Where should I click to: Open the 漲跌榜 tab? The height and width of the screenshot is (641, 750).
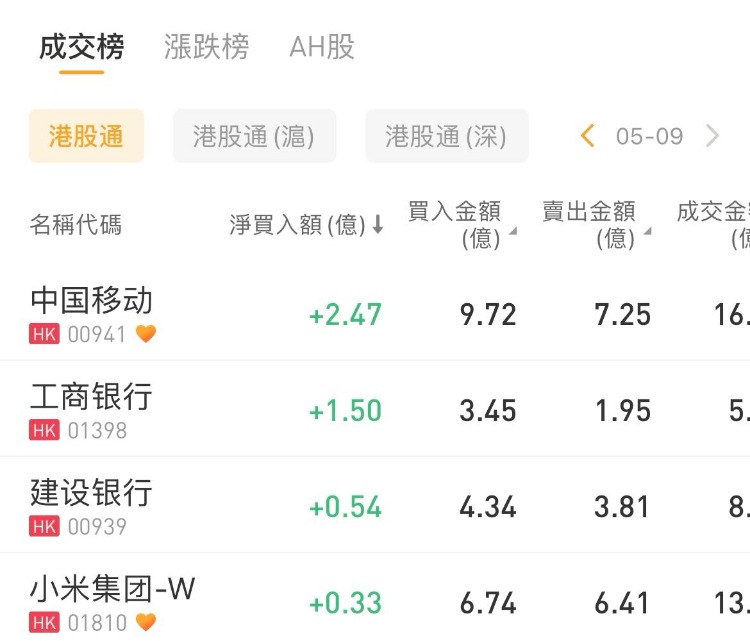pyautogui.click(x=206, y=47)
